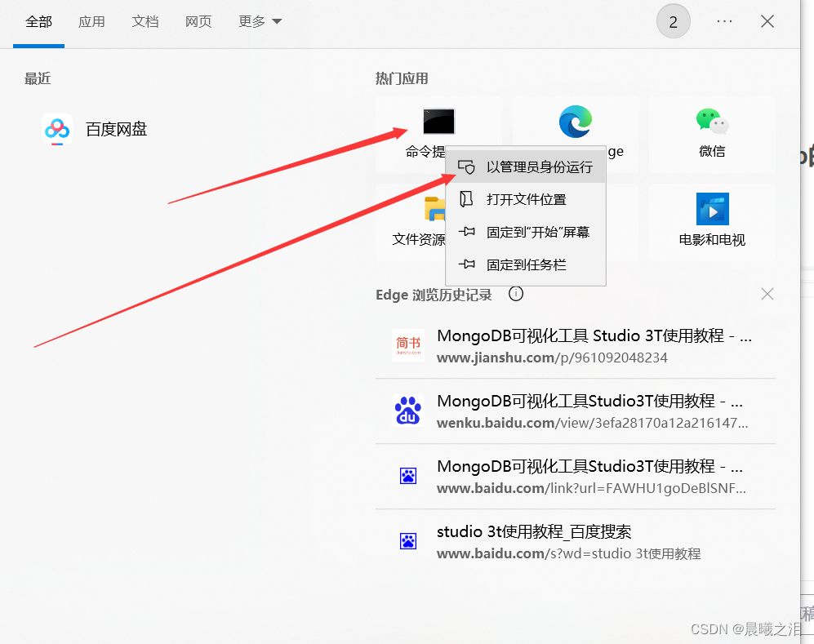The image size is (814, 644).
Task: Click the user avatar with badge 2
Action: 673,21
